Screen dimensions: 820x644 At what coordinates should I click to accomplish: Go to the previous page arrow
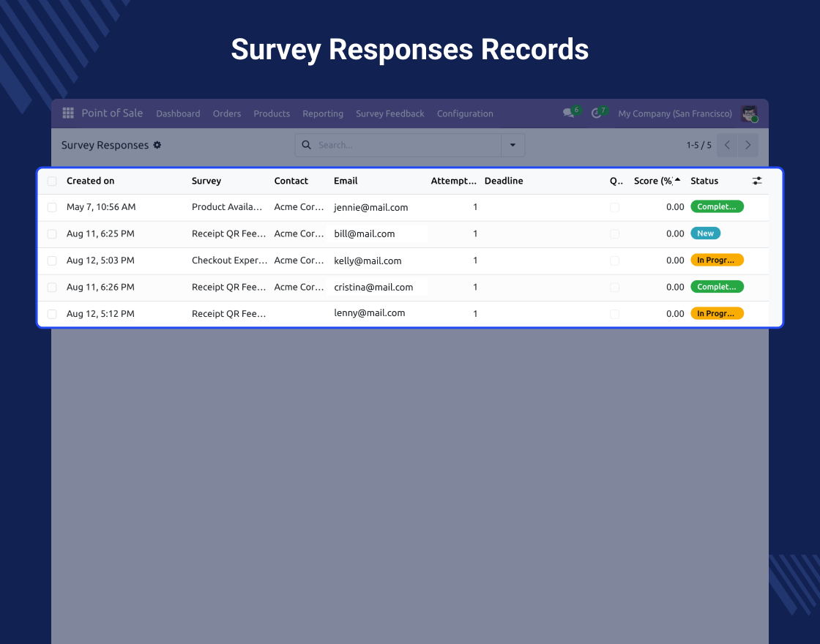(x=727, y=145)
